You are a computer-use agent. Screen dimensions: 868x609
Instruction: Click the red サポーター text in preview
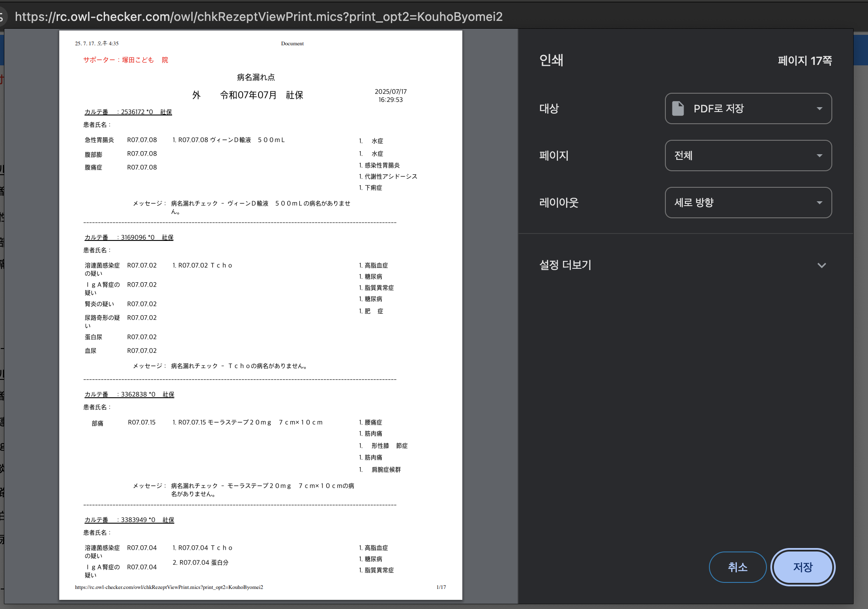pos(125,60)
